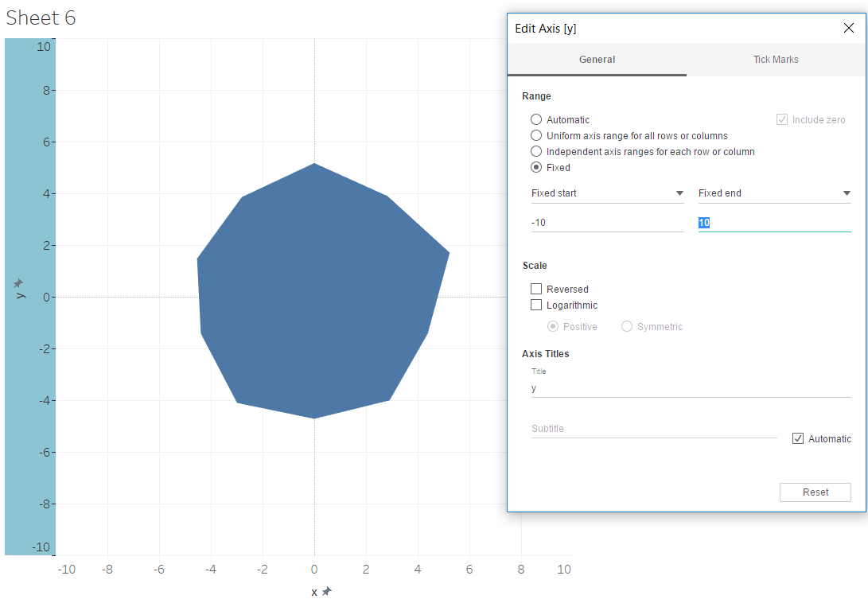
Task: Click the Subtitle input field
Action: pyautogui.click(x=654, y=429)
